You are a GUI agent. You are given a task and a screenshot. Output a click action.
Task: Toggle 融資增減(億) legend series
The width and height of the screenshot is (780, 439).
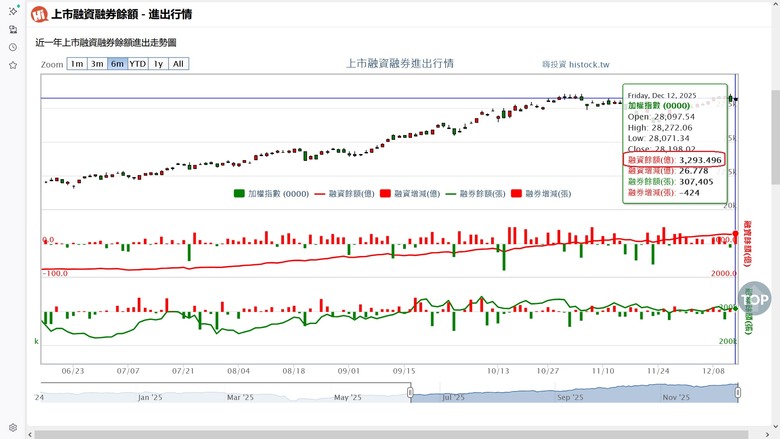click(410, 193)
